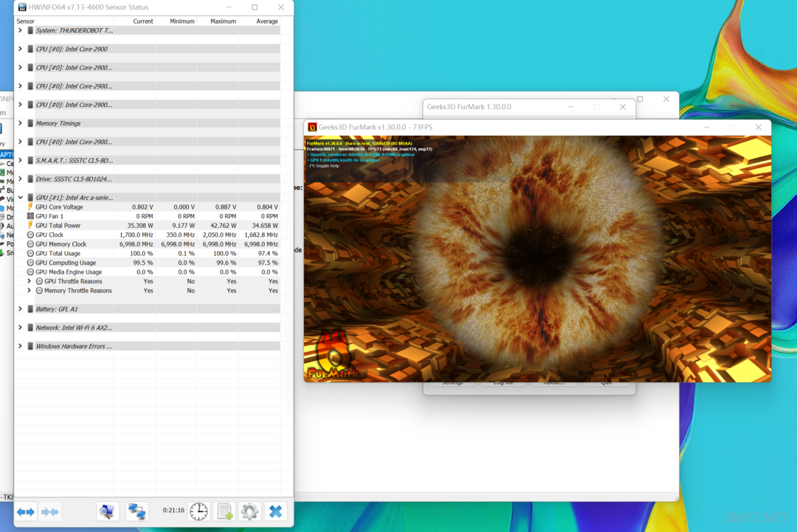The width and height of the screenshot is (797, 532).
Task: Click the current voltage value 0.802 V
Action: point(142,207)
